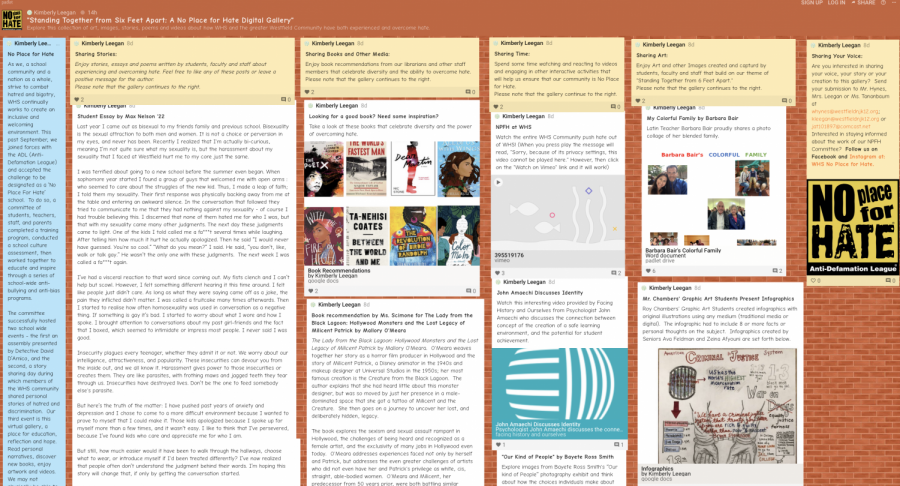Click the No Hate padlet logo icon

click(x=11, y=20)
